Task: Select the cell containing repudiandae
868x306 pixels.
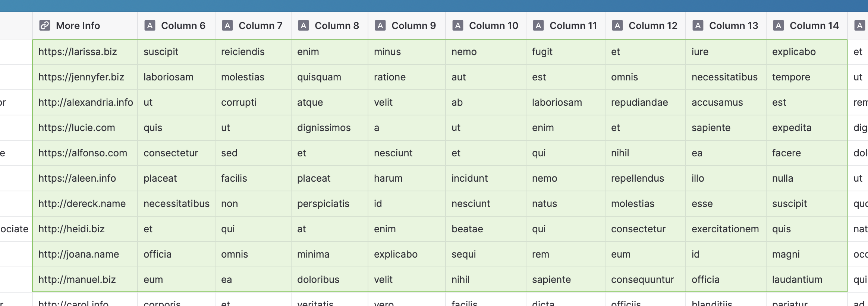Action: pyautogui.click(x=645, y=102)
